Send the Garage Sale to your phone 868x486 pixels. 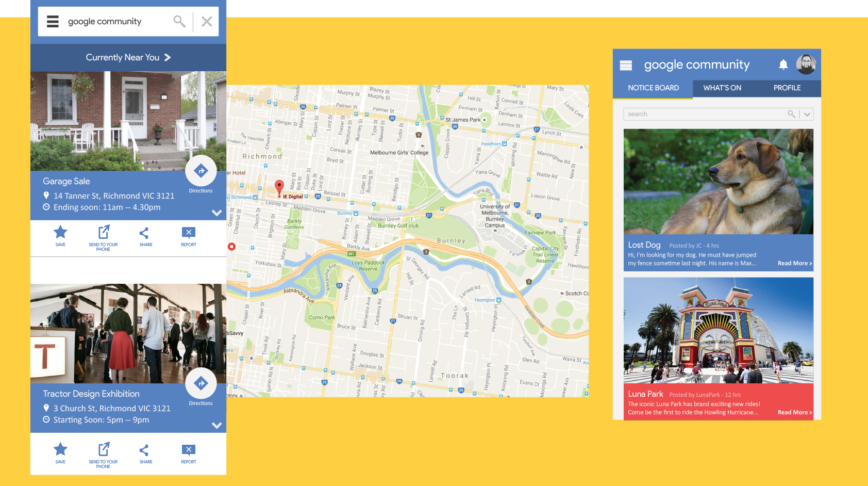click(103, 238)
